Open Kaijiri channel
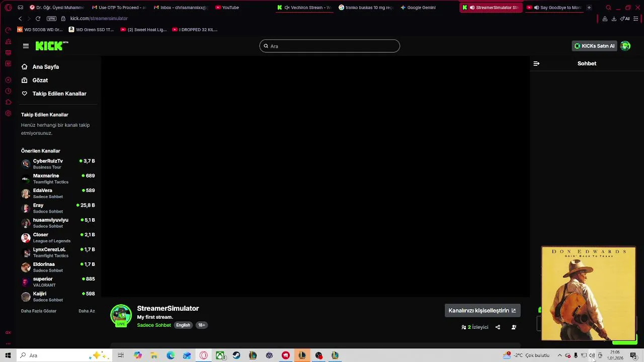 click(58, 297)
